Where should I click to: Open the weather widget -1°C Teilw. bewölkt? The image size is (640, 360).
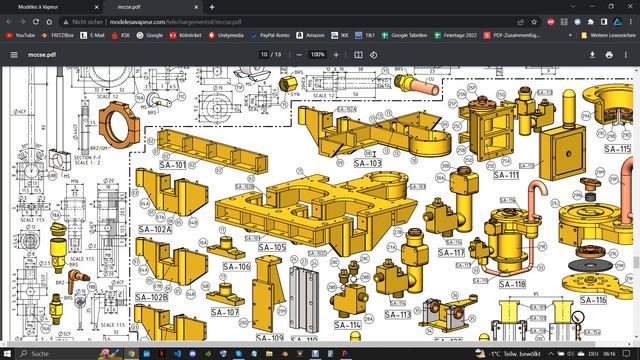click(x=508, y=353)
